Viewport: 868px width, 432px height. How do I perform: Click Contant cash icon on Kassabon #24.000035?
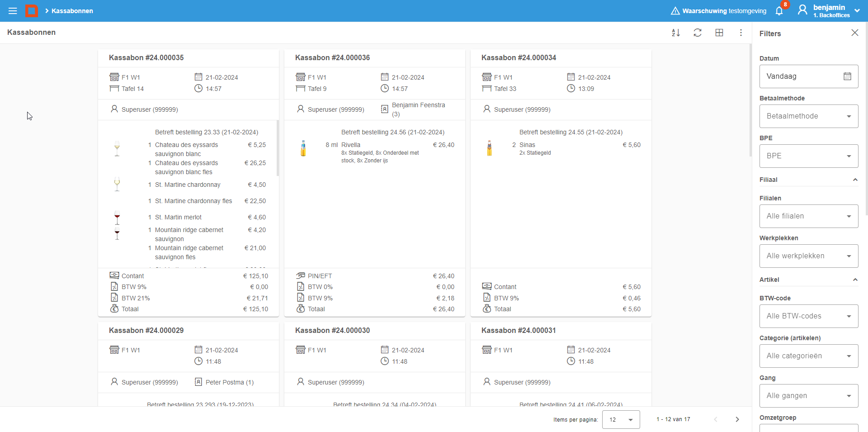click(114, 275)
